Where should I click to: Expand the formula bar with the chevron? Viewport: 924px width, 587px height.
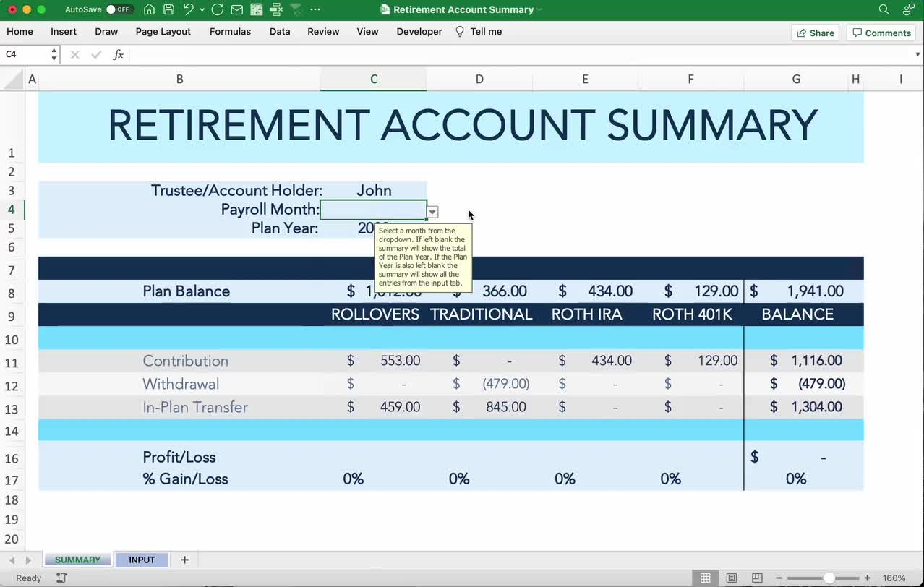coord(917,55)
